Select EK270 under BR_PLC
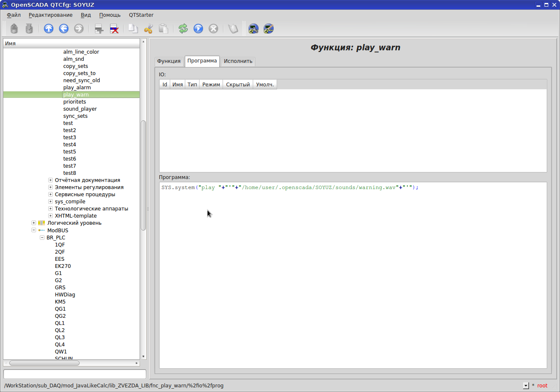560x392 pixels. 63,266
